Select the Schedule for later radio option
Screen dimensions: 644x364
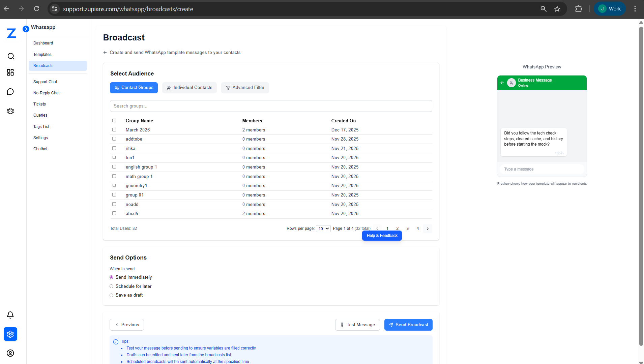112,286
